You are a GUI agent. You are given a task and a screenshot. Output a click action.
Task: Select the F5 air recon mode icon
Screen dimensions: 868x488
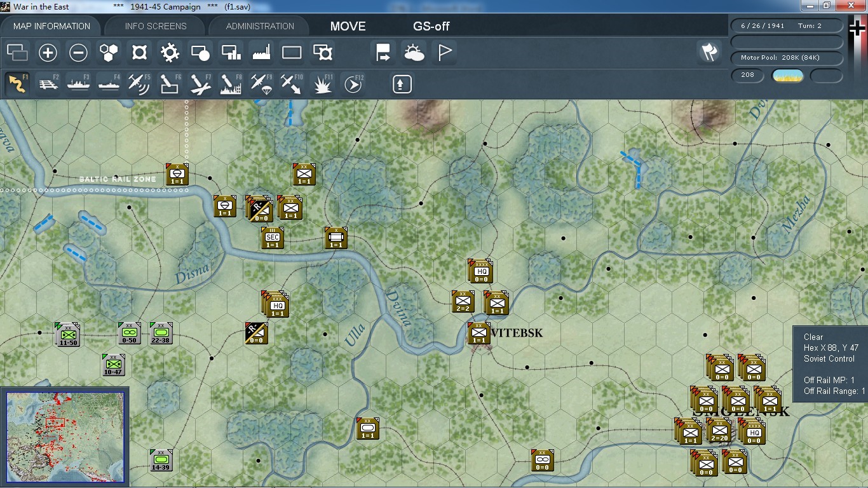(139, 84)
